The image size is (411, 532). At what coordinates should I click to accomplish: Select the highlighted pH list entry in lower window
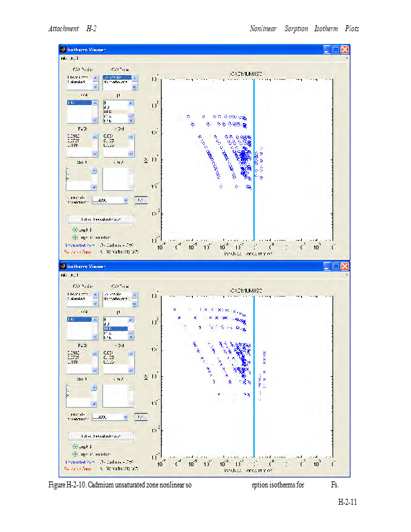(x=113, y=329)
